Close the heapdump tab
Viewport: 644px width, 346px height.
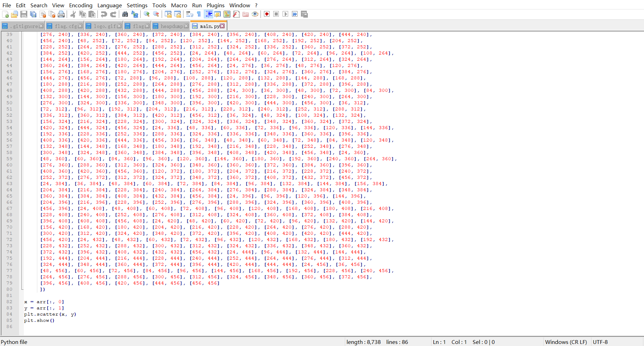(186, 26)
